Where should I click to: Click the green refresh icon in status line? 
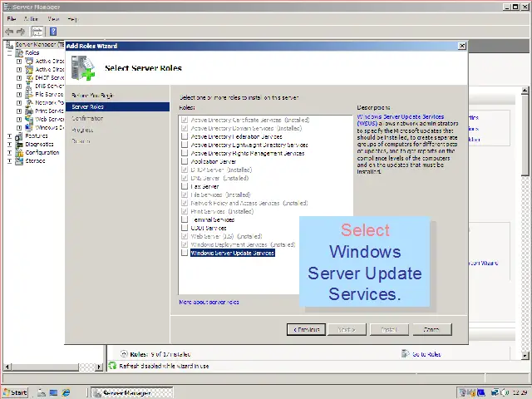112,366
